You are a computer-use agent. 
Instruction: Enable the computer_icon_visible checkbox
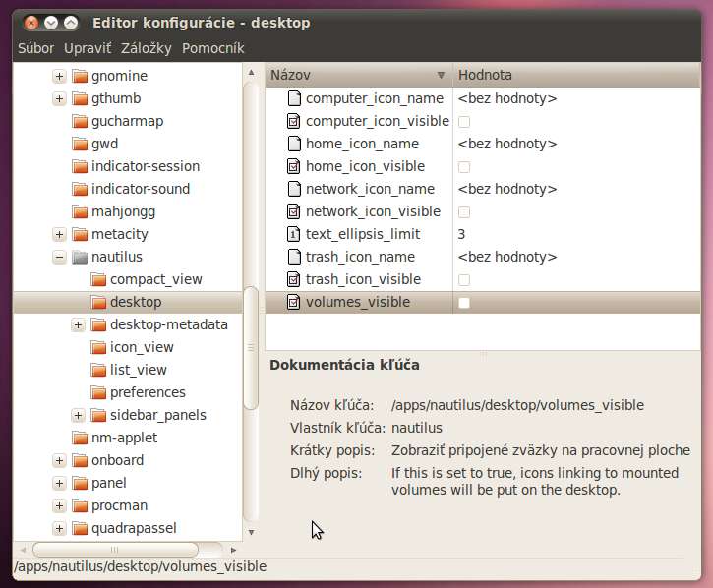(464, 122)
